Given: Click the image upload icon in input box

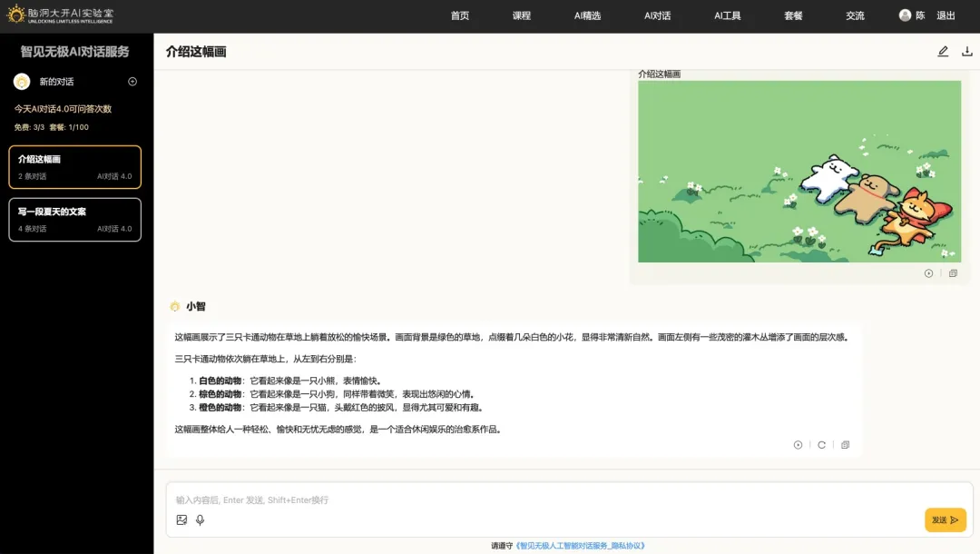Looking at the screenshot, I should 181,520.
